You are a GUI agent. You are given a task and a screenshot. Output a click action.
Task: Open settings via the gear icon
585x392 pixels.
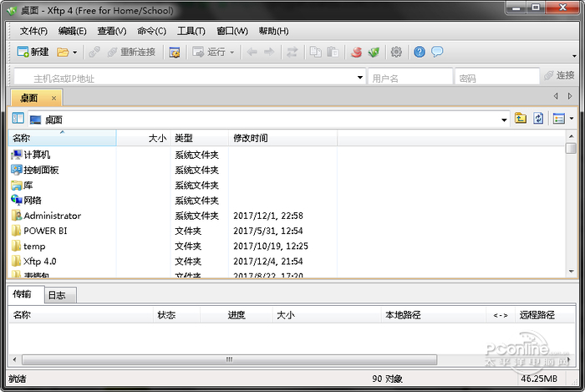pos(396,52)
